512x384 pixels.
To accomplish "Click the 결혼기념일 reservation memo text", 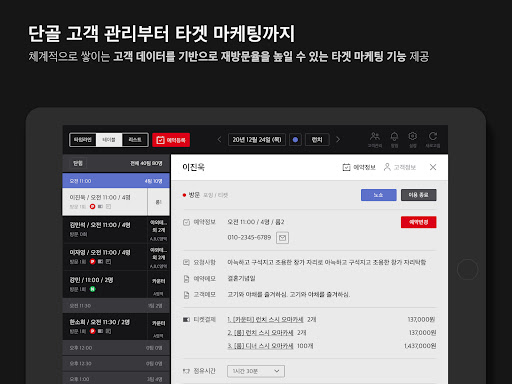I will pyautogui.click(x=241, y=278).
